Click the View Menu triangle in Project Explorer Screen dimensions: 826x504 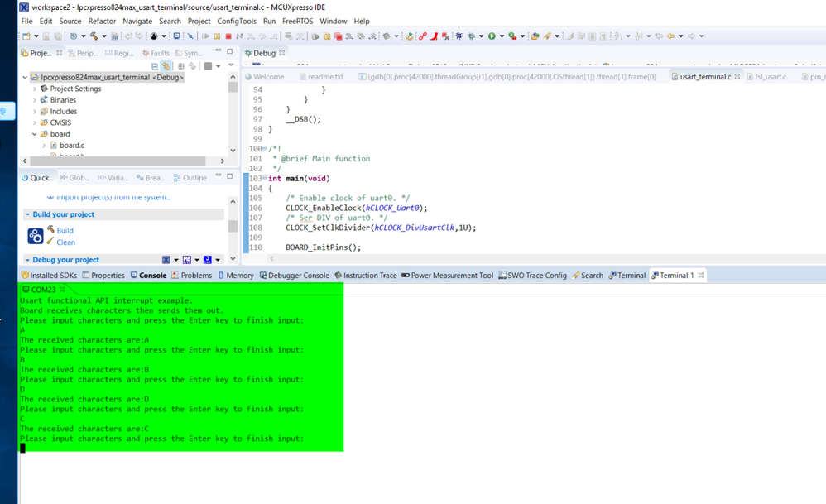point(231,66)
